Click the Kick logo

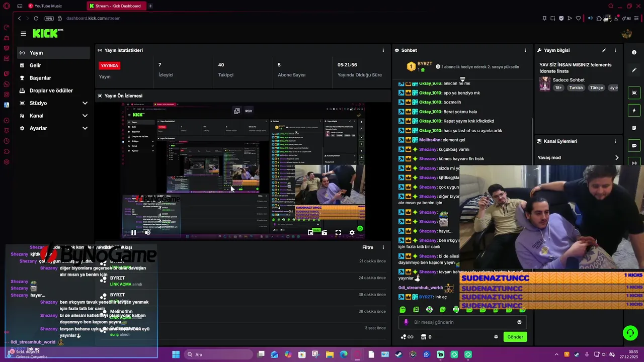pos(48,33)
